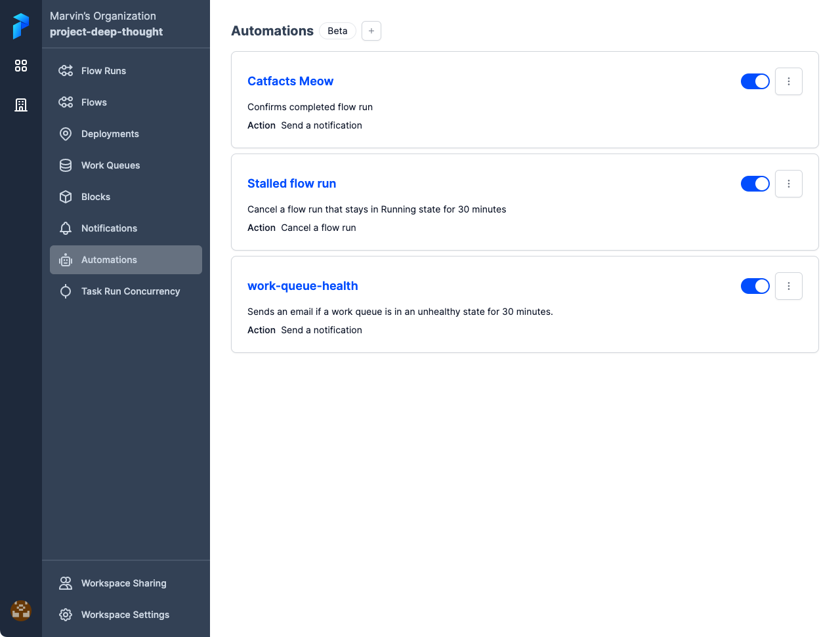Click the Blocks cube icon
This screenshot has height=637, width=840.
click(x=66, y=197)
